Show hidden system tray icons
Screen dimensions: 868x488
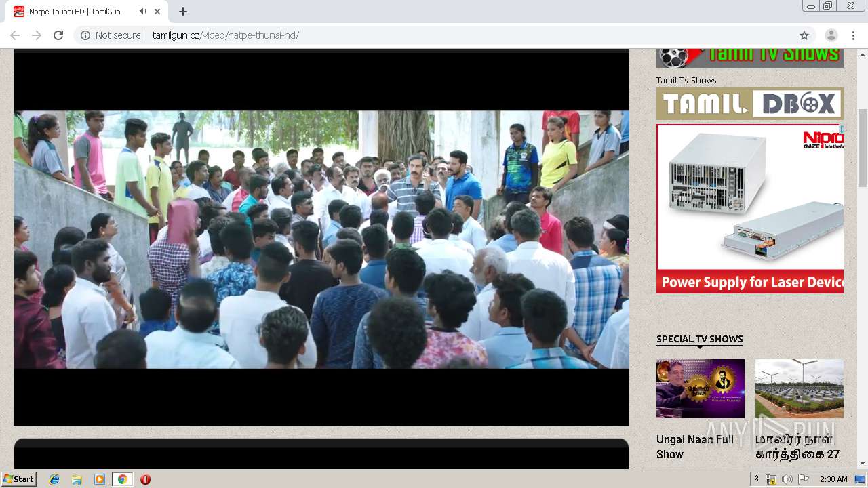coord(756,479)
